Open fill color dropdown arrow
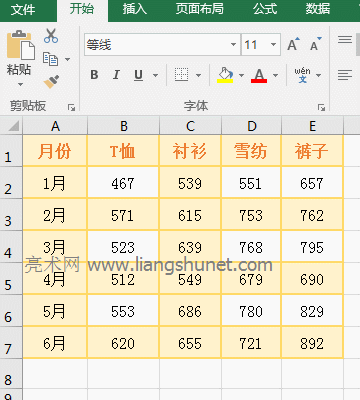Viewport: 360px width, 400px height. pos(241,75)
